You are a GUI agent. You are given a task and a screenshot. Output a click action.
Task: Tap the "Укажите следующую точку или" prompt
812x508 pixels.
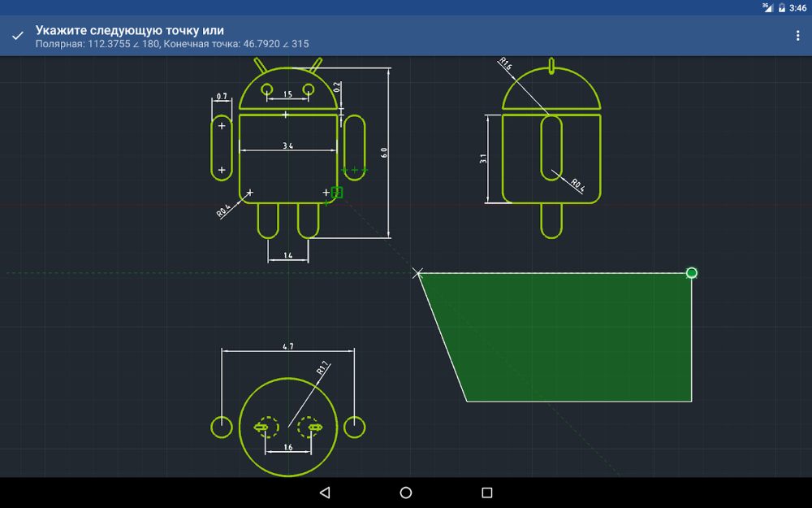pos(129,30)
